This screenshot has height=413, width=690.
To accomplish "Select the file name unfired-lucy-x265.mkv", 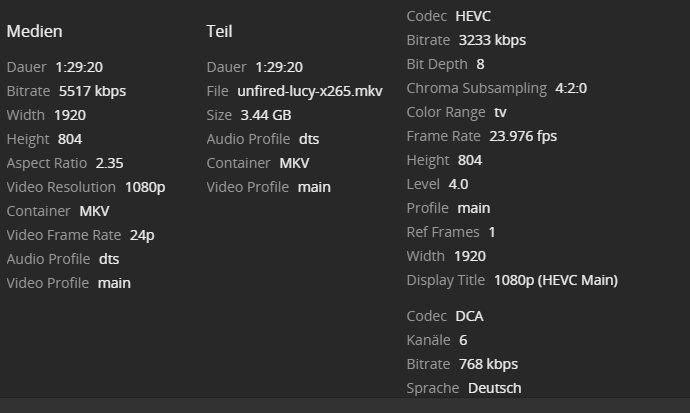I will [x=310, y=91].
